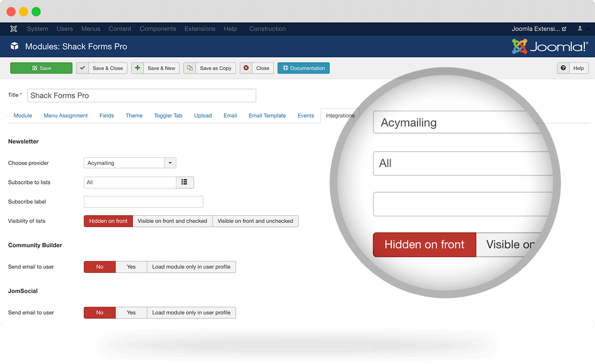Click the yellow macOS minimize button
The image size is (595, 364).
(x=23, y=12)
